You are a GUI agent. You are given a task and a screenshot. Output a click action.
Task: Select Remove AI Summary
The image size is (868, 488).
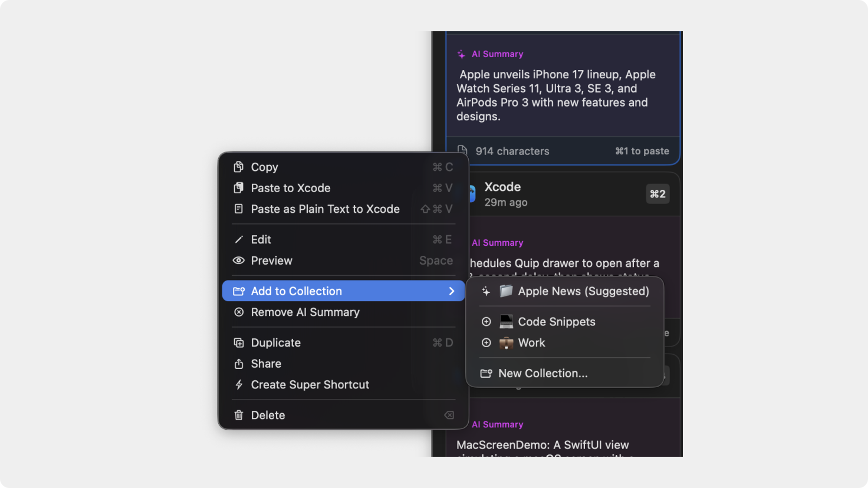click(x=343, y=312)
